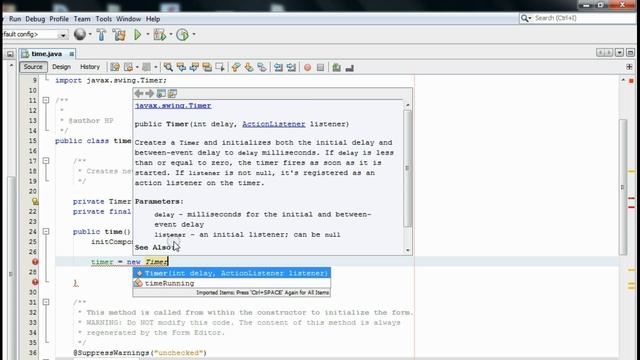Select the timeRunning completion item

[x=232, y=283]
